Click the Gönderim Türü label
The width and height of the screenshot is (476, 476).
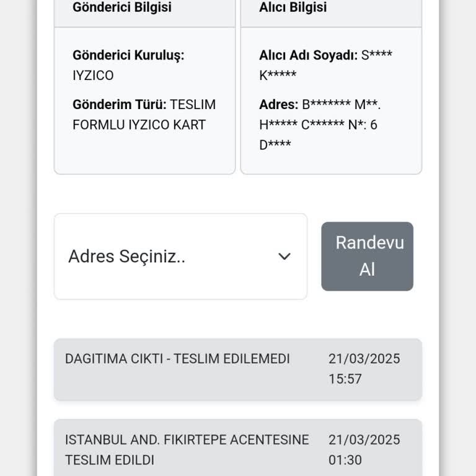(x=119, y=105)
